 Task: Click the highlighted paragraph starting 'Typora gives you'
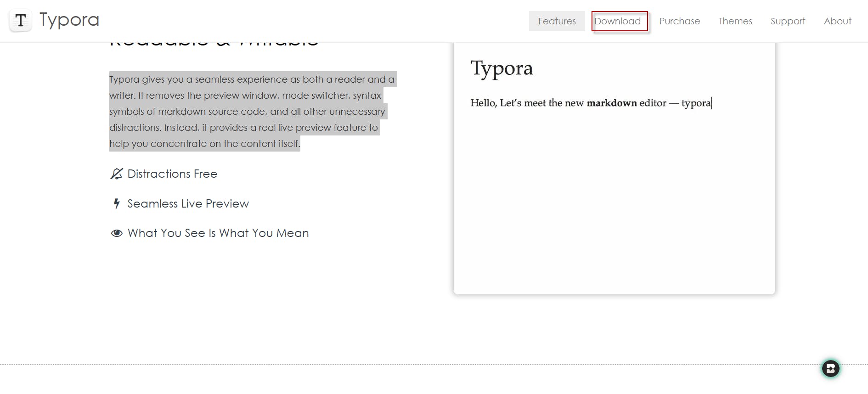coord(252,112)
